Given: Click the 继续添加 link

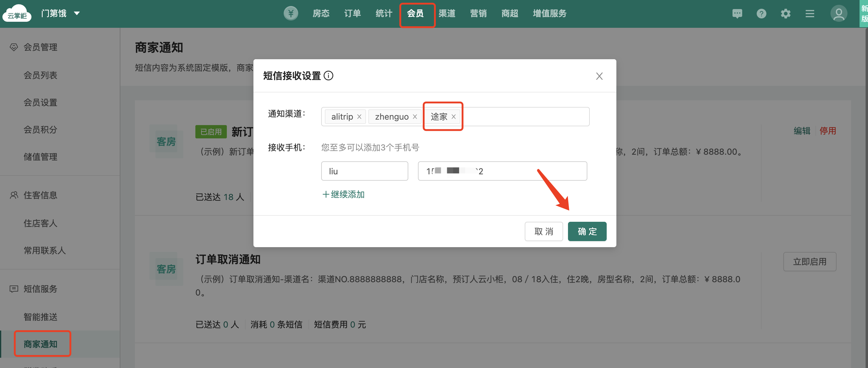Looking at the screenshot, I should tap(343, 194).
